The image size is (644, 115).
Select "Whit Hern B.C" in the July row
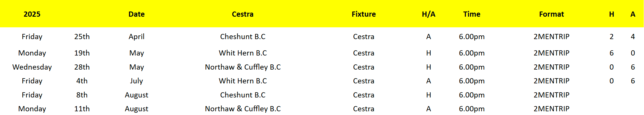[x=243, y=81]
